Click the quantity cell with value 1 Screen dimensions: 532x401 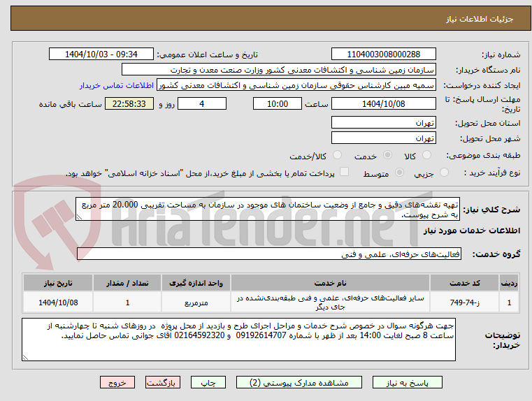tap(127, 302)
